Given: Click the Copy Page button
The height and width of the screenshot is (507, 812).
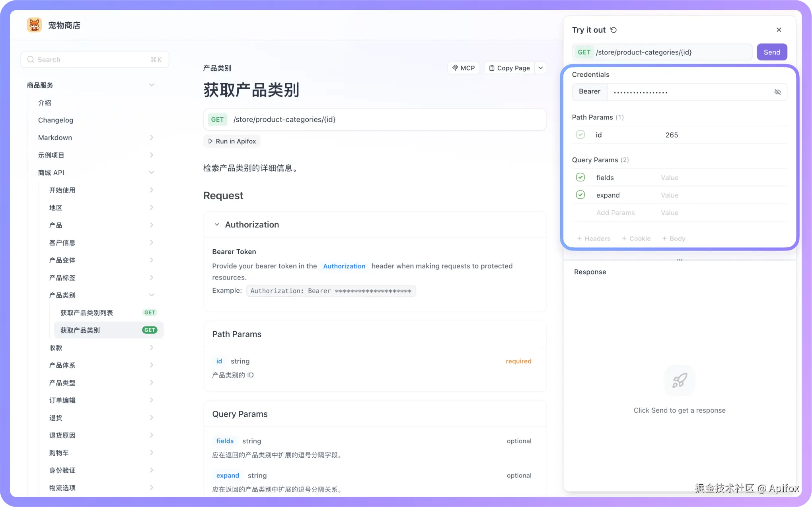Looking at the screenshot, I should (x=509, y=68).
